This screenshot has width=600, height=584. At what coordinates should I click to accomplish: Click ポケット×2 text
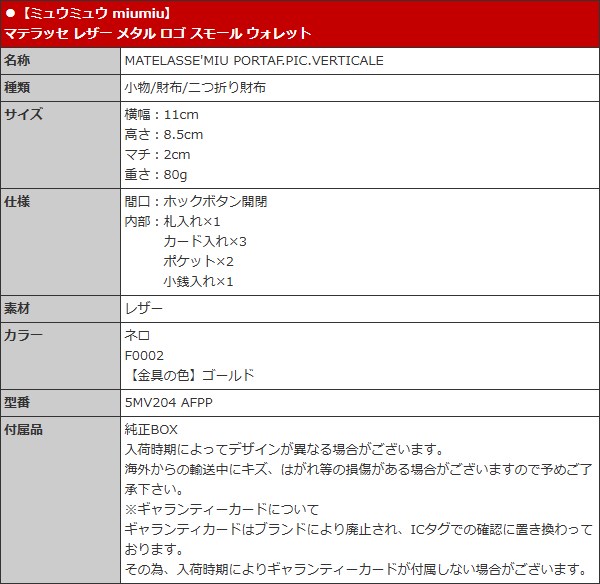(x=199, y=261)
